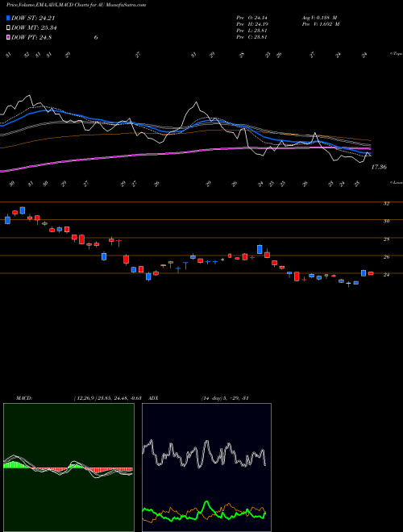
Task: Select the 'DOW MT: 25.34' legend text
Action: coord(34,28)
